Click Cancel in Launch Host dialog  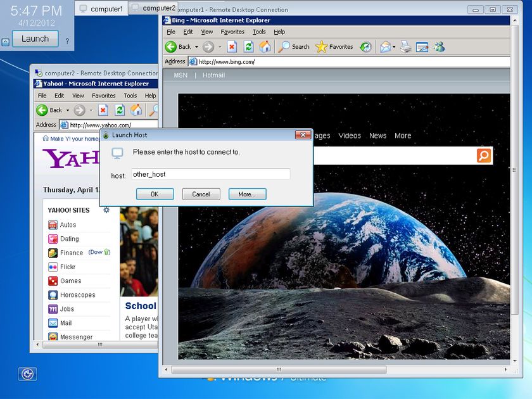[x=201, y=194]
